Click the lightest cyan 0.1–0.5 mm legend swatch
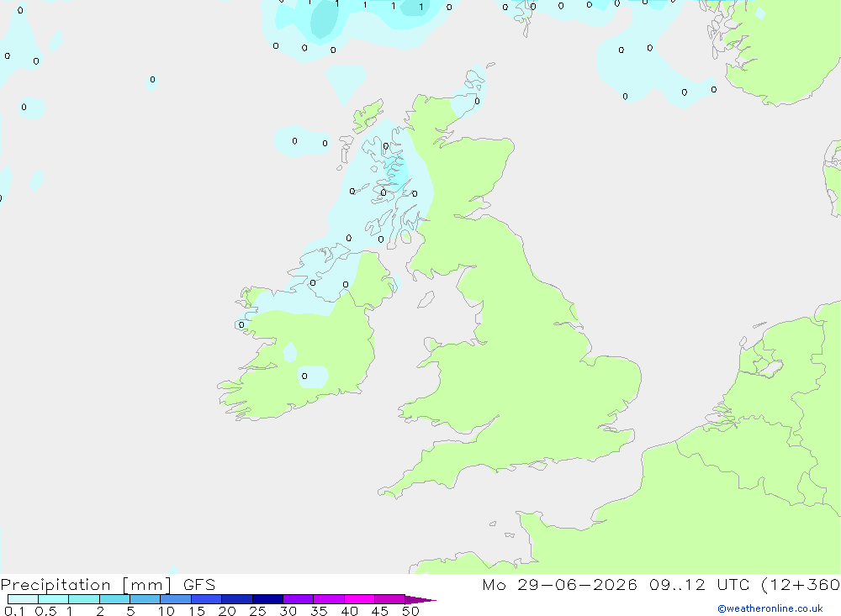This screenshot has width=841, height=616. coord(23,599)
